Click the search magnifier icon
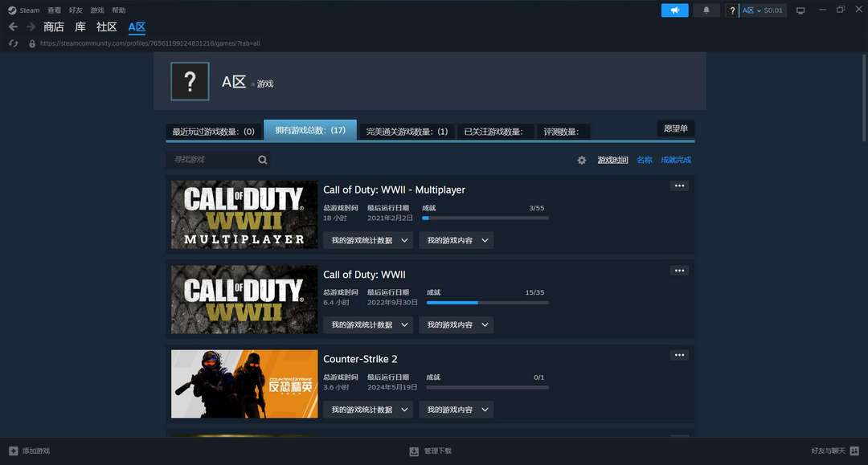 262,160
